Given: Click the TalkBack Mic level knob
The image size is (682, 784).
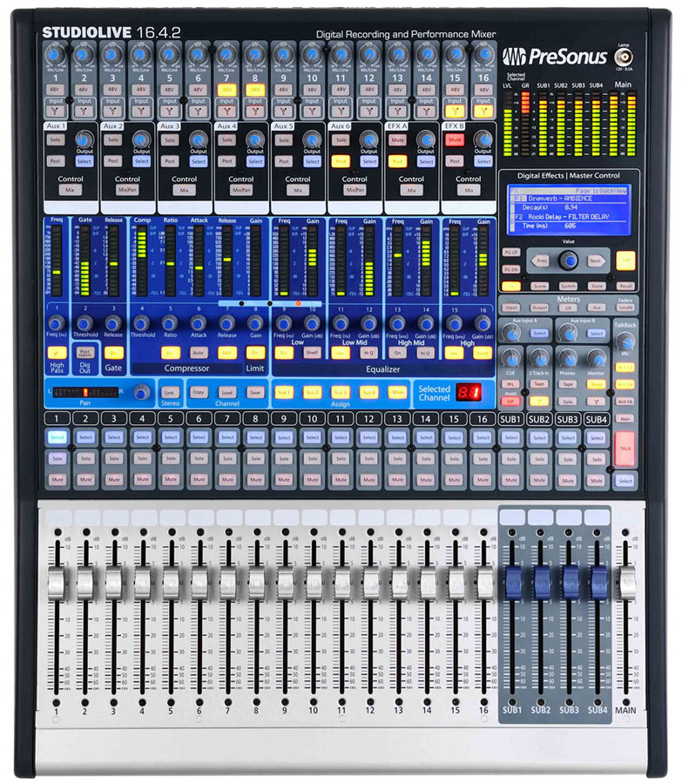Looking at the screenshot, I should [x=625, y=341].
